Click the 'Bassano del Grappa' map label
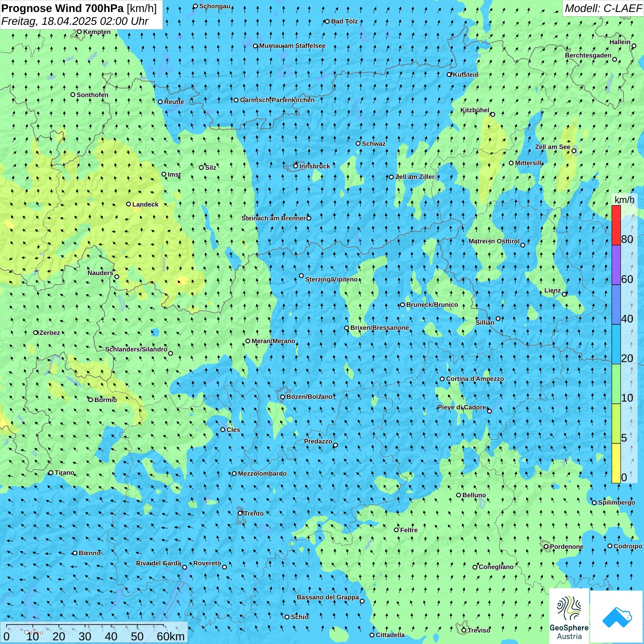Viewport: 644px width, 644px height. coord(328,598)
